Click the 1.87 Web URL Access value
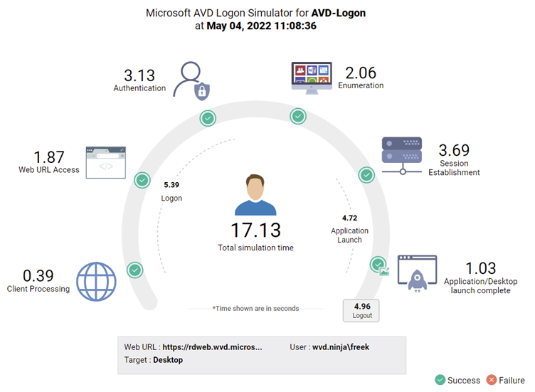 pyautogui.click(x=49, y=157)
